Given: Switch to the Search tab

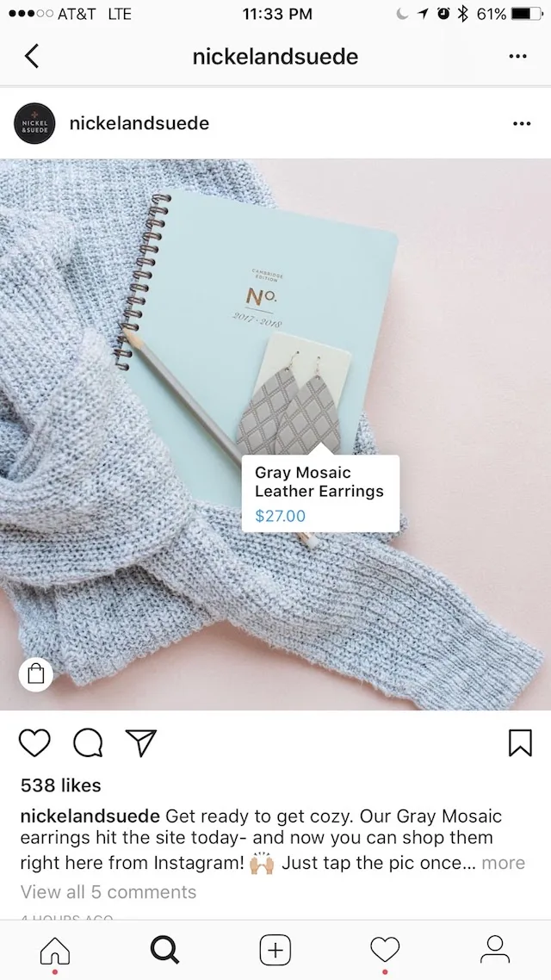Looking at the screenshot, I should point(165,950).
